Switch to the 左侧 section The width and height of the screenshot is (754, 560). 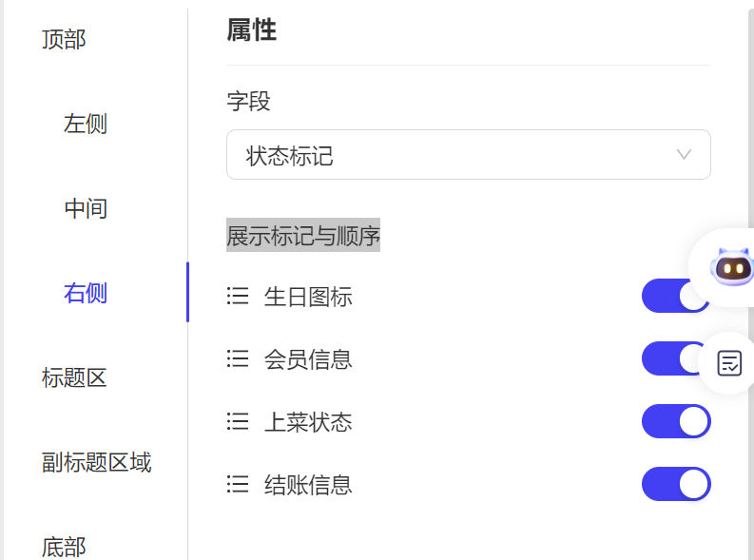tap(86, 124)
